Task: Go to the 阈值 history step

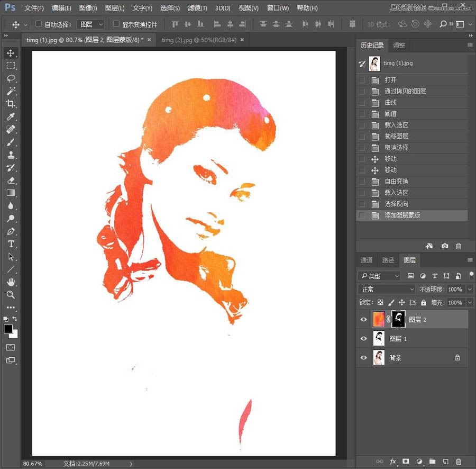Action: click(391, 114)
